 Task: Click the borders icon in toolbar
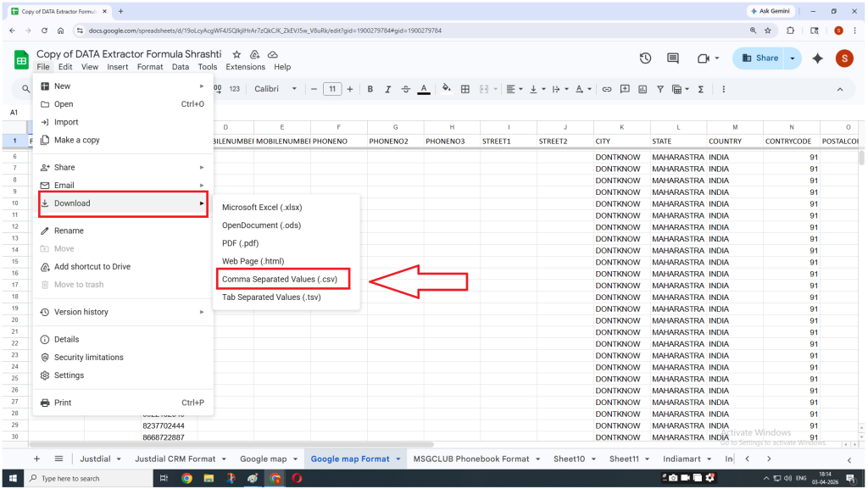[465, 89]
